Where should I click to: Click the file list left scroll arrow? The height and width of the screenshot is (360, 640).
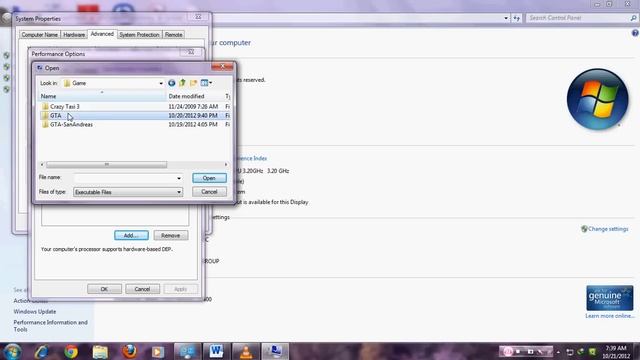coord(42,164)
